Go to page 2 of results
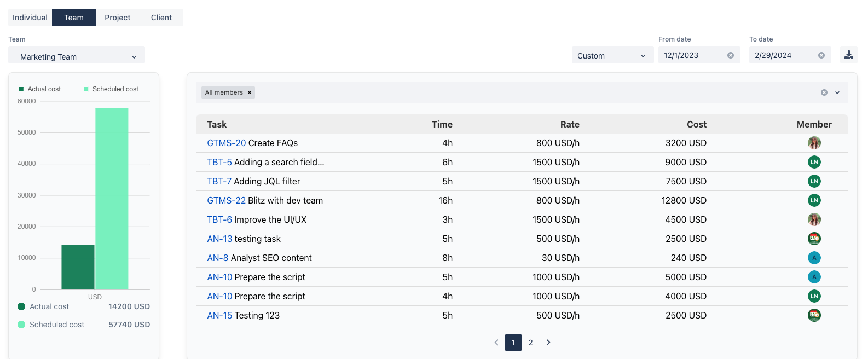This screenshot has height=359, width=868. coord(530,343)
